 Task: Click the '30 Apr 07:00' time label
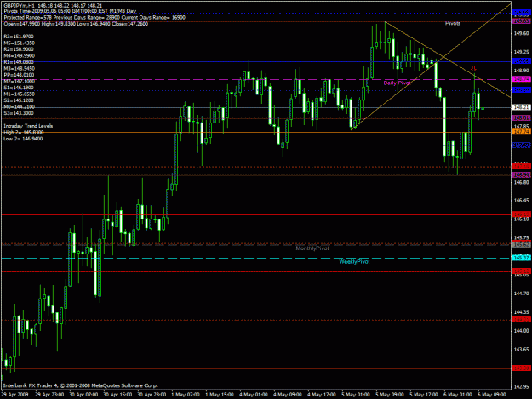coord(83,395)
